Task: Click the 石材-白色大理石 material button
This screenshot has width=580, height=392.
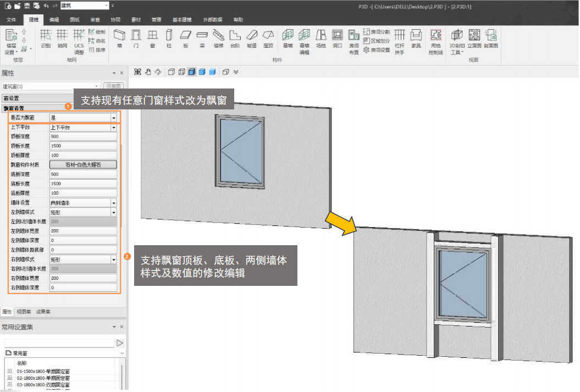Action: point(83,165)
